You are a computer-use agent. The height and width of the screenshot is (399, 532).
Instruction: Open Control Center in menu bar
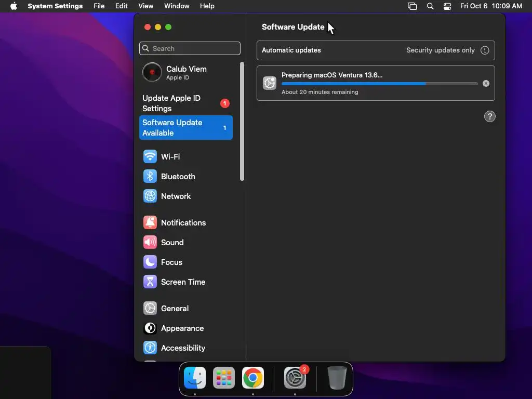click(447, 6)
